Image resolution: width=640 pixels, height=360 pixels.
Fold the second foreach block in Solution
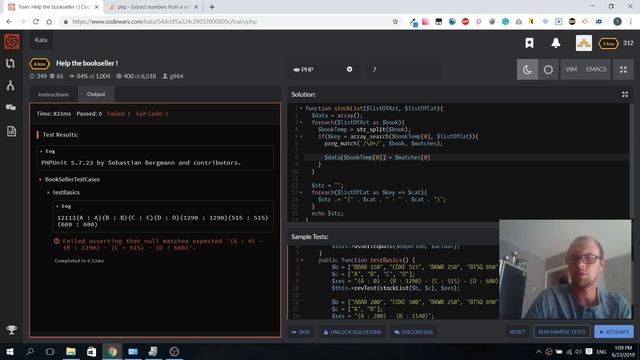click(x=301, y=192)
